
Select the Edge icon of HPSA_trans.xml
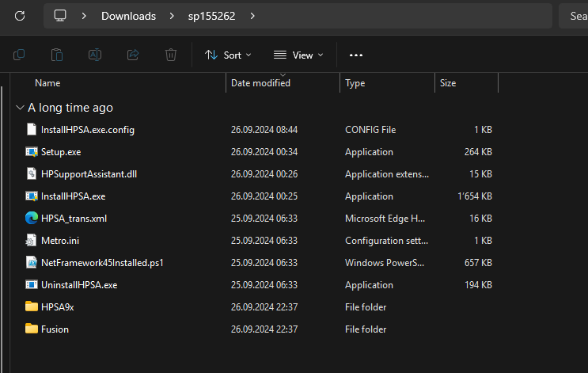click(x=32, y=218)
